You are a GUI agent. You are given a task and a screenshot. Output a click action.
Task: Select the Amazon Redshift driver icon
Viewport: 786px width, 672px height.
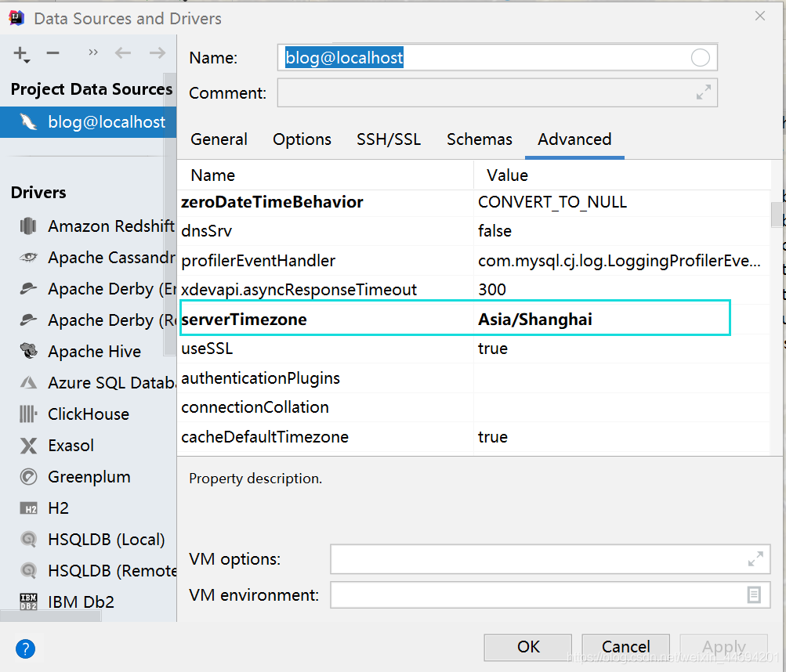[x=26, y=226]
